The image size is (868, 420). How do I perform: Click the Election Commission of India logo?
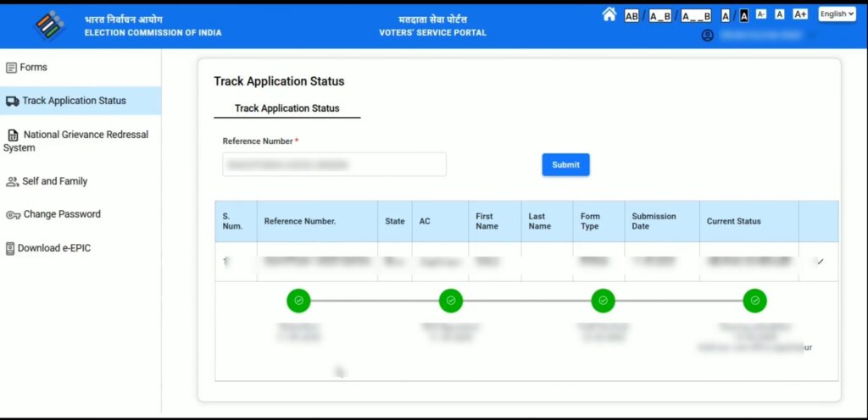pyautogui.click(x=49, y=25)
